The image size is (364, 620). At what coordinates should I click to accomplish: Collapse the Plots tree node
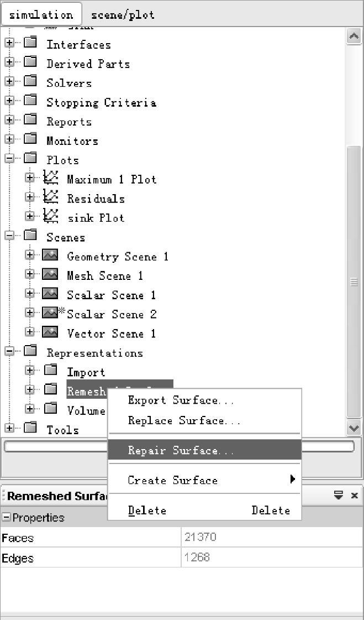point(9,159)
